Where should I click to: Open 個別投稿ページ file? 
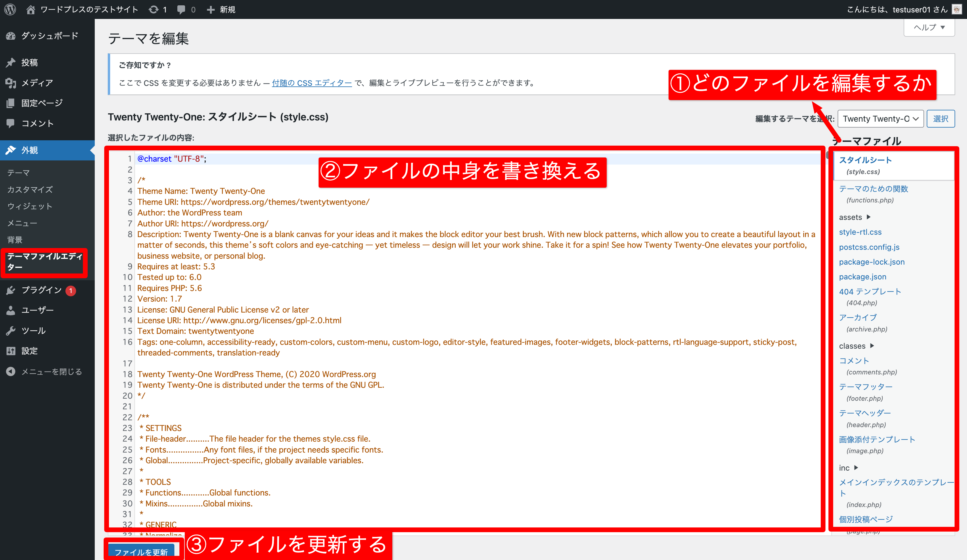pyautogui.click(x=865, y=519)
